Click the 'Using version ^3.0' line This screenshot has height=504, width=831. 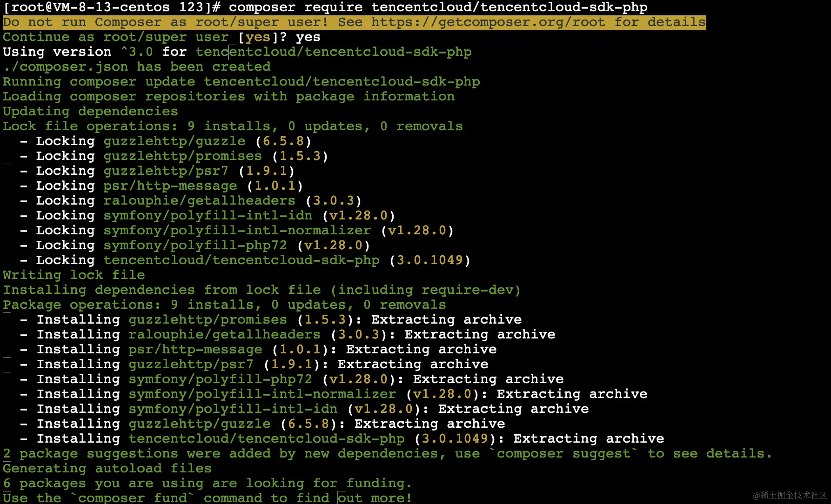(237, 52)
